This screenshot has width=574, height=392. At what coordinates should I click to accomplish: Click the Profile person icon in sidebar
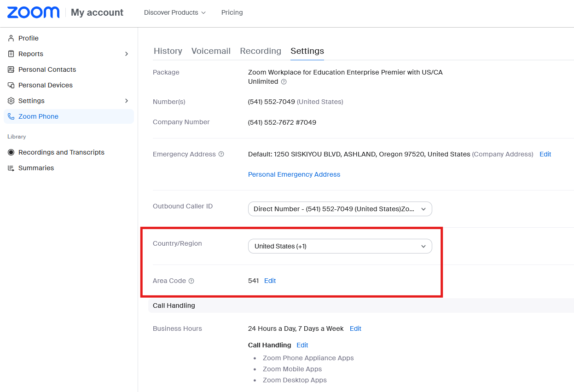point(11,38)
